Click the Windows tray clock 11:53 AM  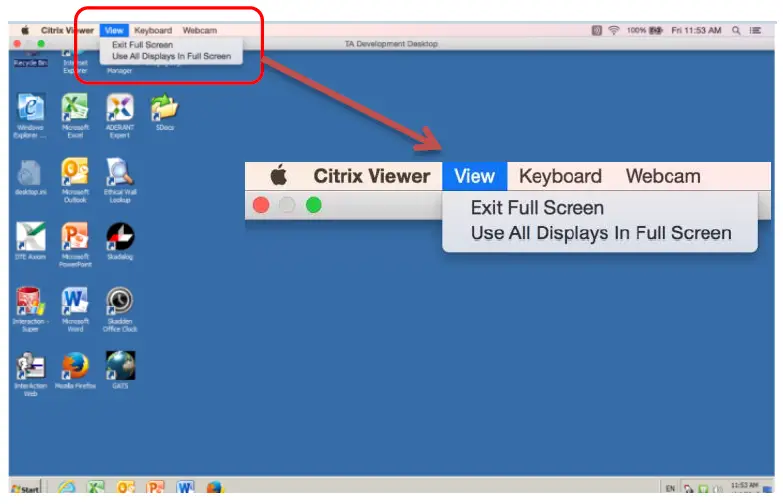point(744,487)
